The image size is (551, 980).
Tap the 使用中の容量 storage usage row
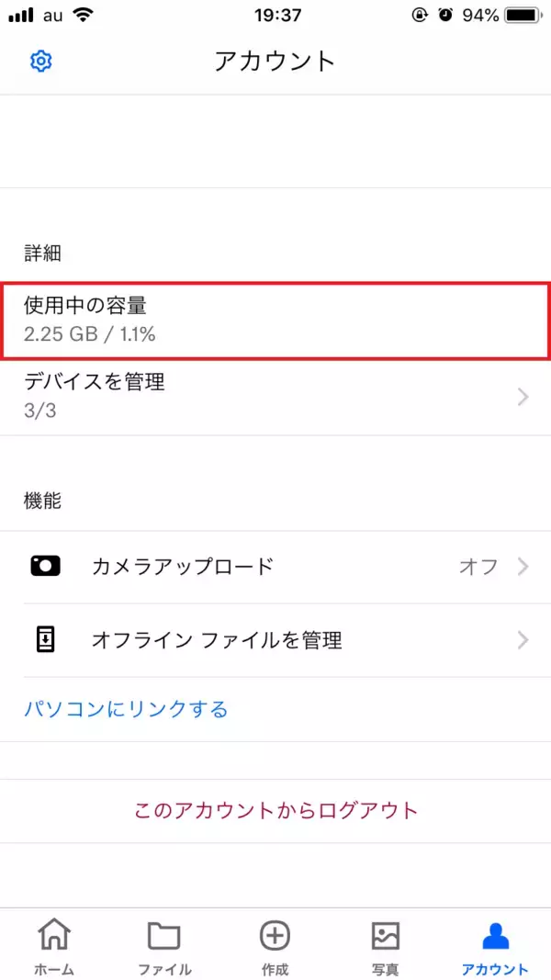tap(275, 321)
